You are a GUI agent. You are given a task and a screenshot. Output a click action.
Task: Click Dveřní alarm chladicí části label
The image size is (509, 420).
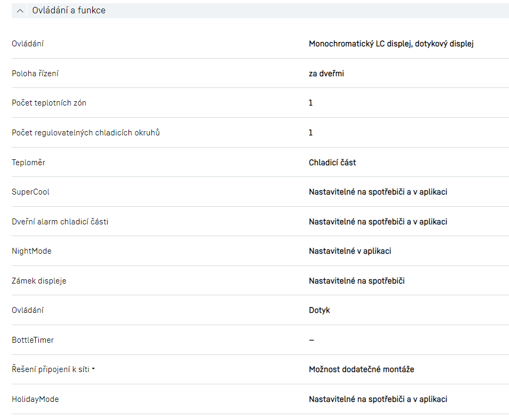pyautogui.click(x=60, y=222)
